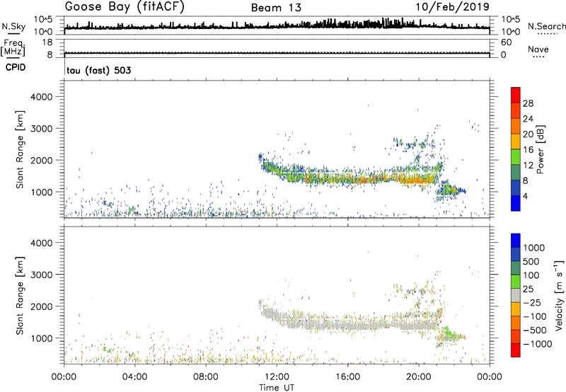Click the '18' tick on frequency axis
Screen dimensions: 566x392
point(47,42)
